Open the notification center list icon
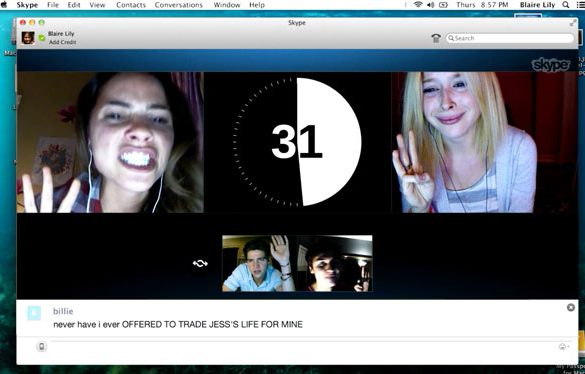This screenshot has width=585, height=374. [580, 5]
